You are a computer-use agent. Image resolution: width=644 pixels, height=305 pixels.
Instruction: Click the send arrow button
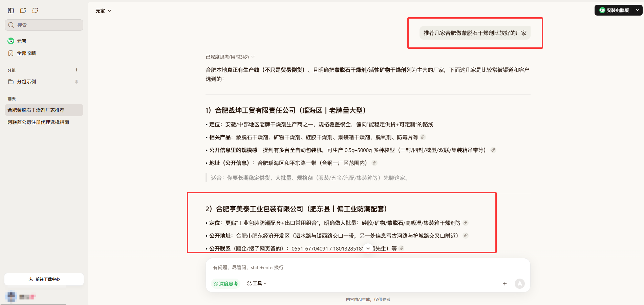click(520, 284)
